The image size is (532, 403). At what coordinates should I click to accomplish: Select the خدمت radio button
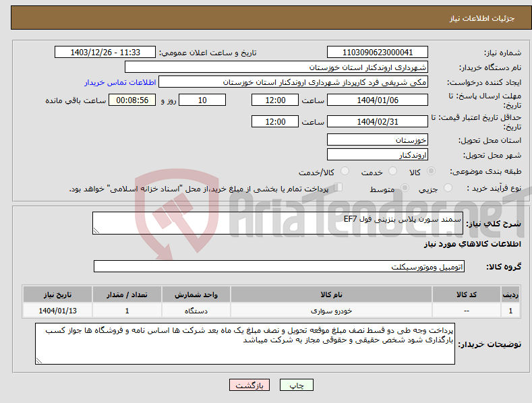pyautogui.click(x=392, y=171)
